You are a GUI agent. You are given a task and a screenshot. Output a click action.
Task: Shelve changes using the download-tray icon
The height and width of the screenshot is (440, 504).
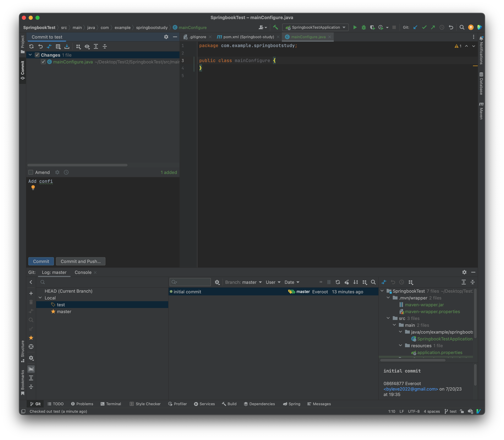[x=67, y=46]
